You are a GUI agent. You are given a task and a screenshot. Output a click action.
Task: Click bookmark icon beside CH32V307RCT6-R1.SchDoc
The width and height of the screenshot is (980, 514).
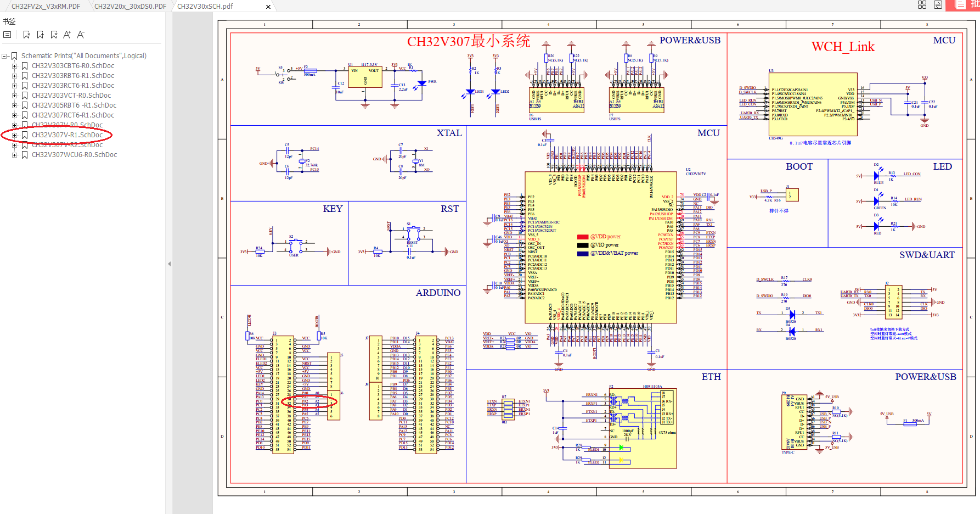24,115
